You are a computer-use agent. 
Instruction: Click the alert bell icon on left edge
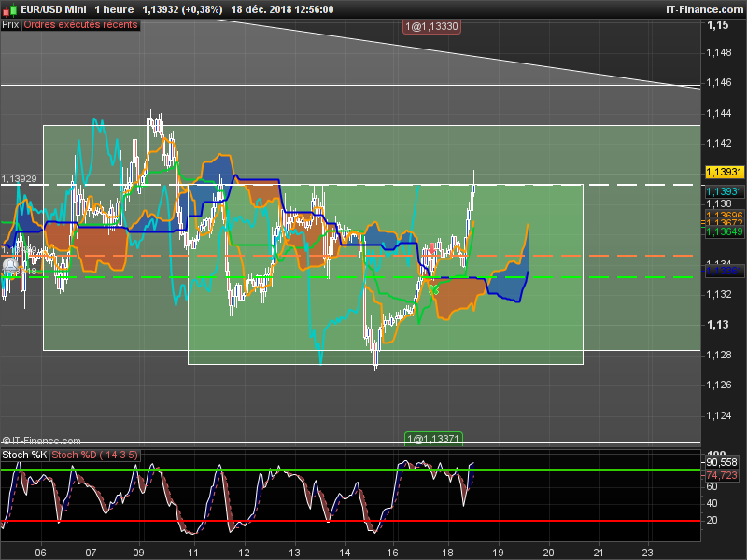click(9, 265)
